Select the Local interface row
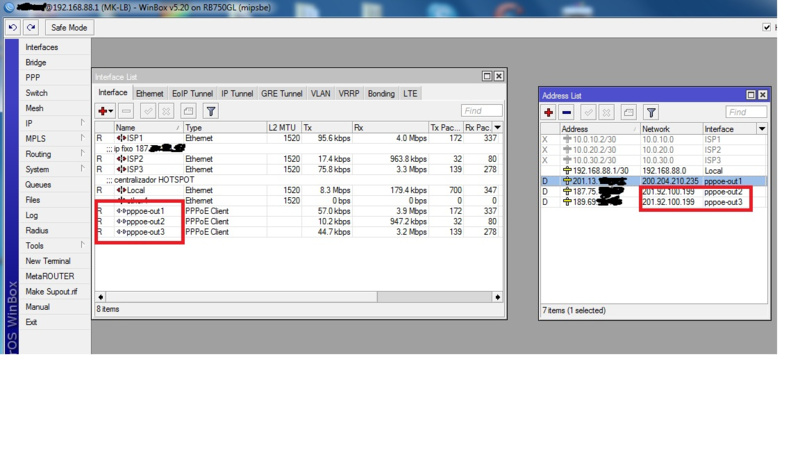Image resolution: width=800 pixels, height=450 pixels. pyautogui.click(x=298, y=190)
